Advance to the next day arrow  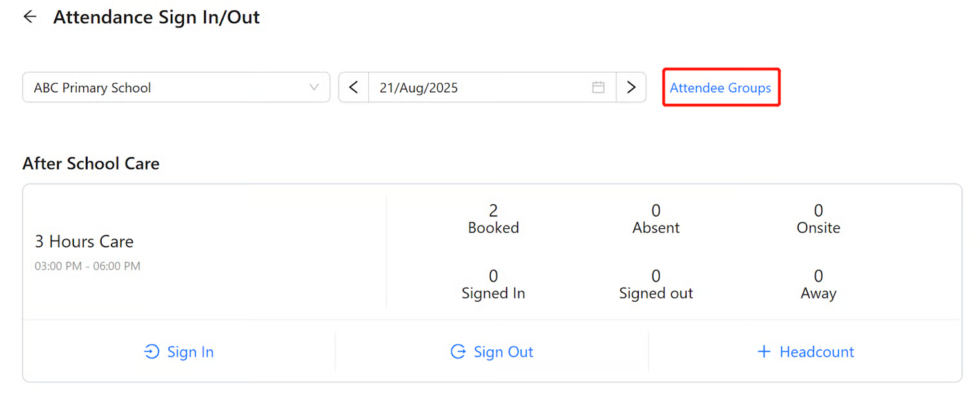pos(631,88)
